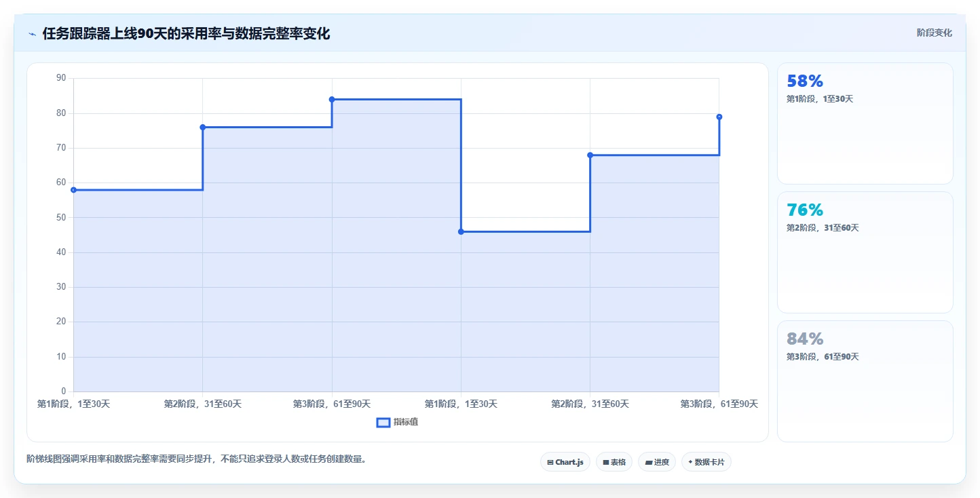This screenshot has width=980, height=498.
Task: Click the title 任务跟踪器上线90天的采用率与数据完整率变化
Action: click(x=186, y=34)
